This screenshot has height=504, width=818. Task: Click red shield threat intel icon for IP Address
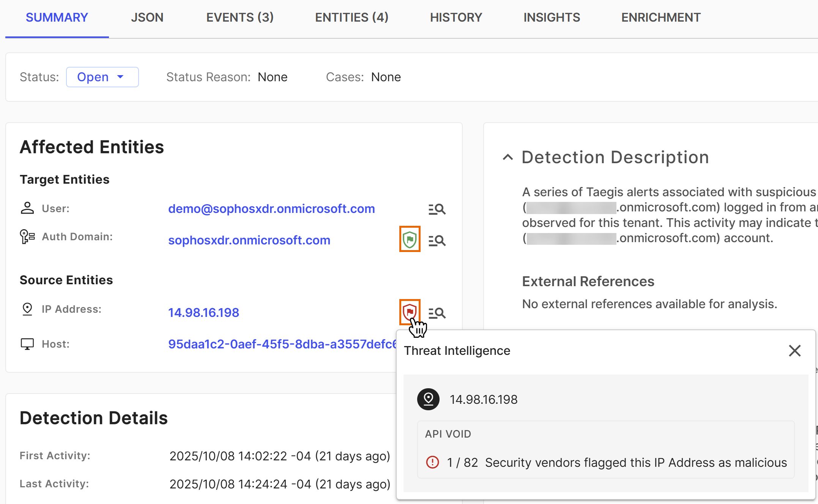[410, 312]
